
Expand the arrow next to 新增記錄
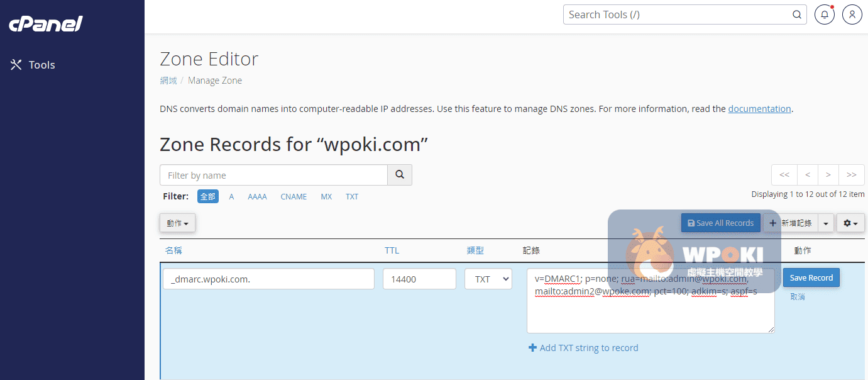[x=826, y=223]
